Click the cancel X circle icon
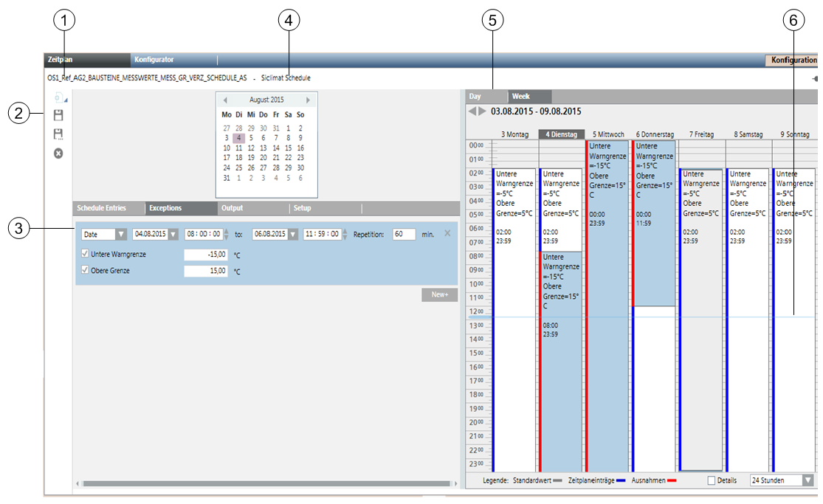 point(58,153)
